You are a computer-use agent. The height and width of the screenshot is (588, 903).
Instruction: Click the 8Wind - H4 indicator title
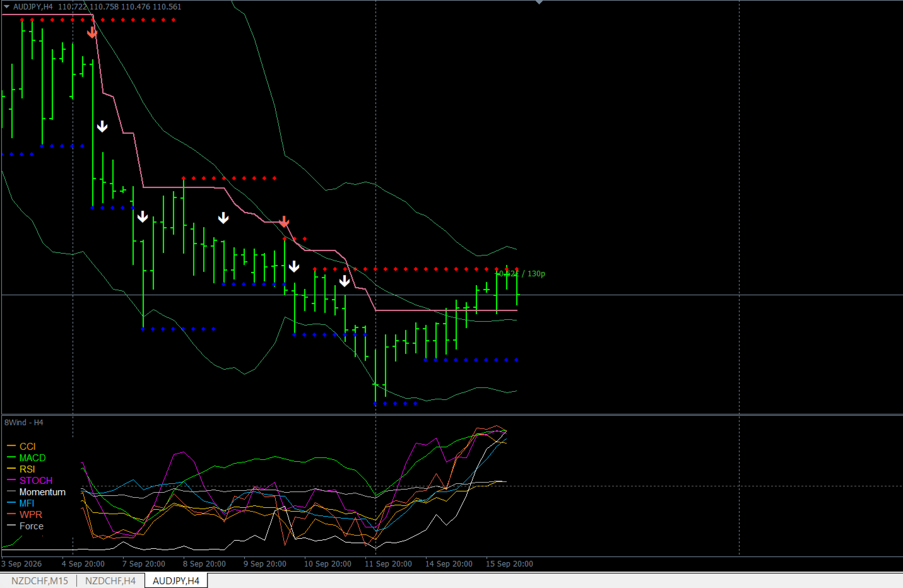(24, 422)
